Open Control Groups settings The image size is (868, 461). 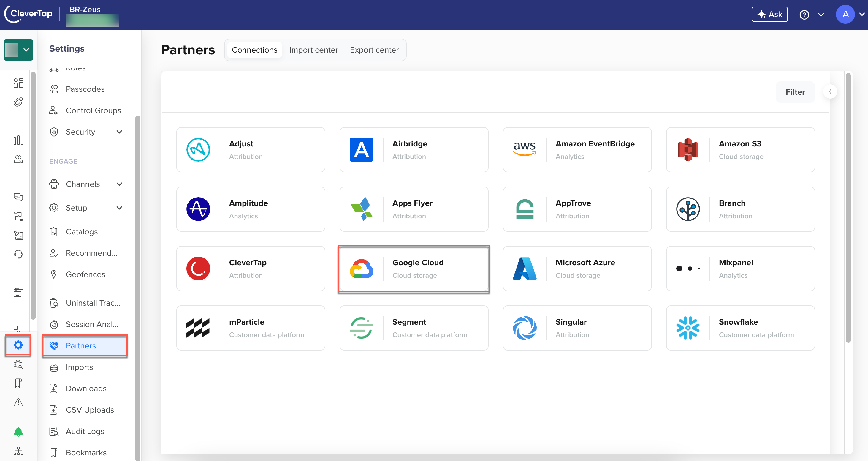point(85,110)
